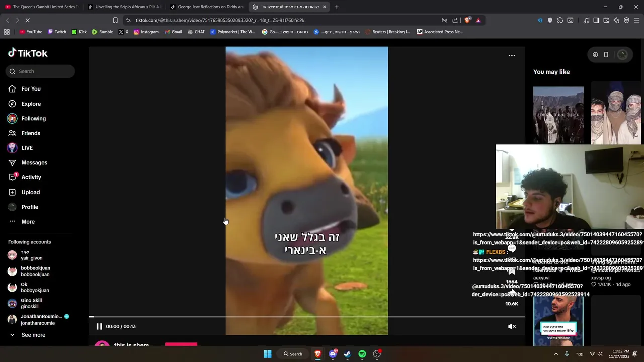Image resolution: width=644 pixels, height=362 pixels.
Task: Switch to Unveiling the Scipio Africanus tab
Action: [123, 7]
